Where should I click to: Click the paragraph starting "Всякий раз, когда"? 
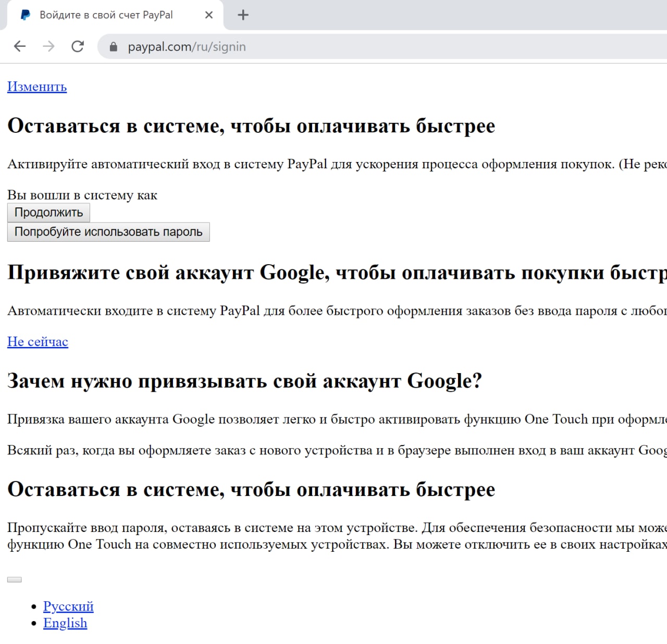pos(337,450)
